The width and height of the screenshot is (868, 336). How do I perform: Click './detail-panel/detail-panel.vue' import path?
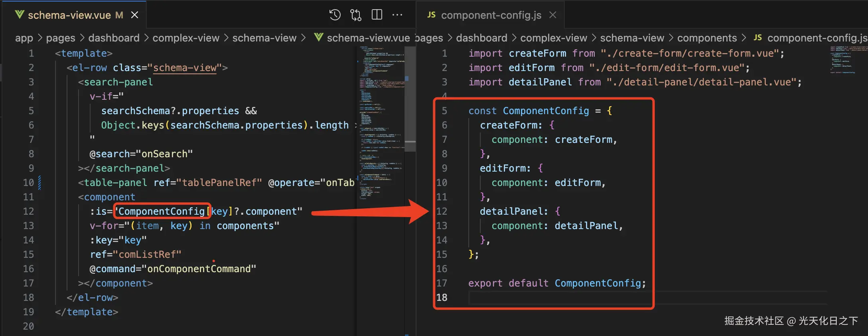[x=701, y=82]
